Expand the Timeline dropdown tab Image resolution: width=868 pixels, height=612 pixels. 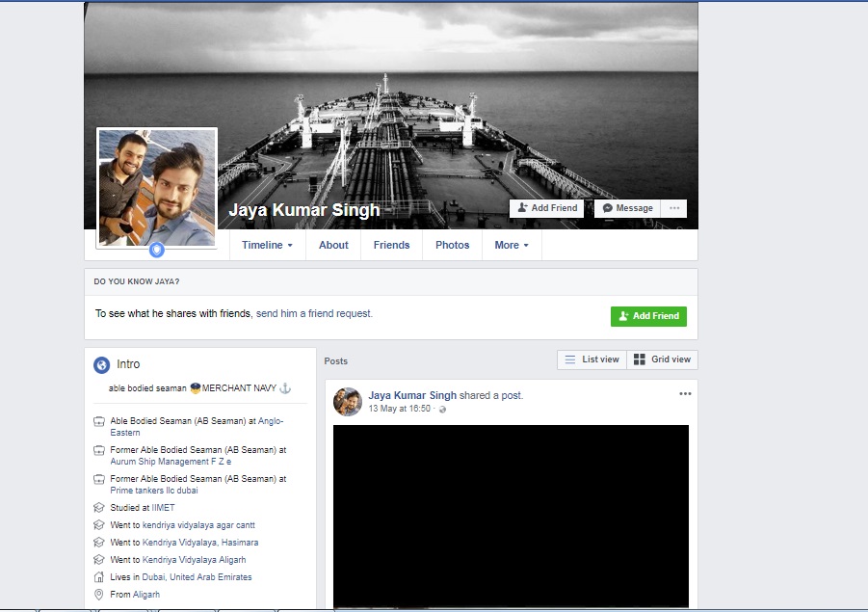point(267,245)
